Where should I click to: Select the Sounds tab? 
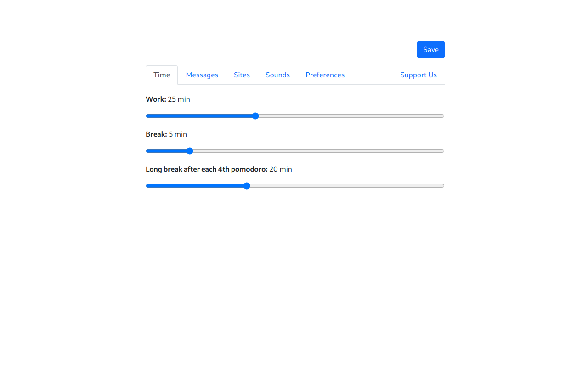[x=277, y=75]
